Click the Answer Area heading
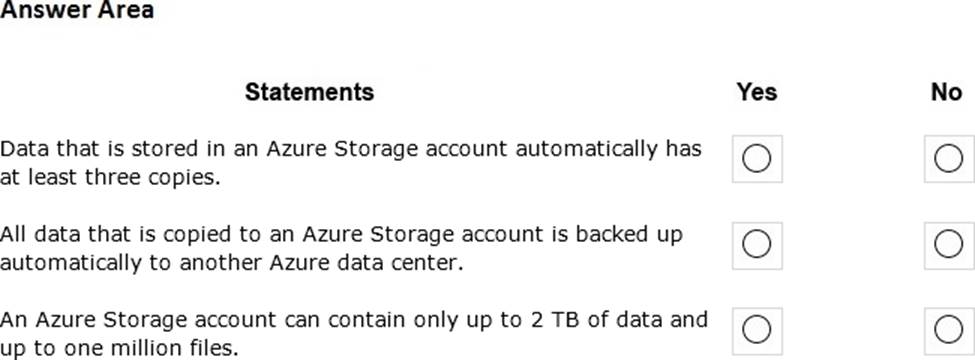Image resolution: width=975 pixels, height=360 pixels. [77, 10]
